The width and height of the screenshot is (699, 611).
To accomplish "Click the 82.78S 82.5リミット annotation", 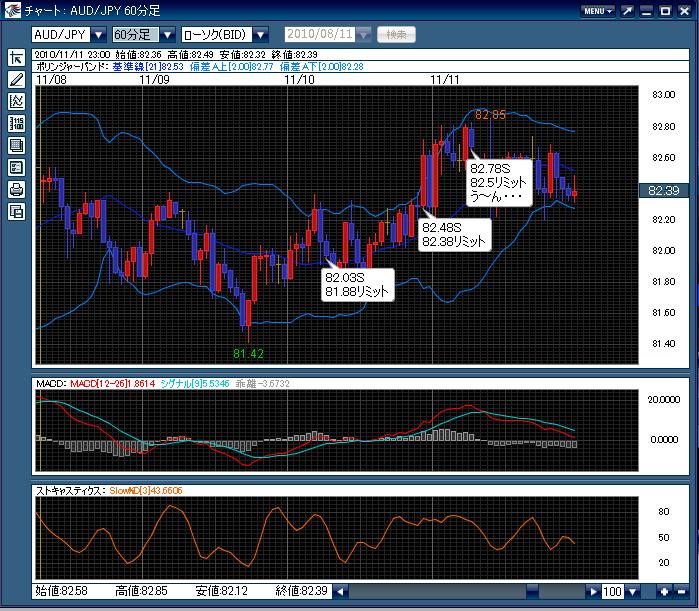I will point(499,182).
